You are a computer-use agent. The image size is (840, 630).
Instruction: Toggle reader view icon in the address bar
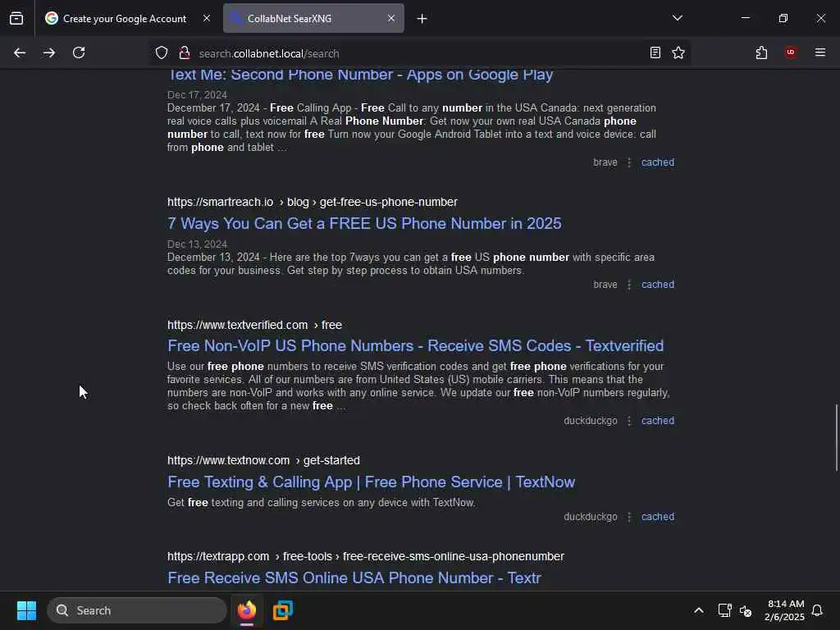point(655,52)
